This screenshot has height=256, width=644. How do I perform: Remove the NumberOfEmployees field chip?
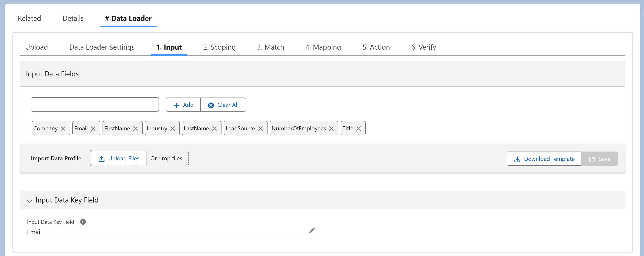coord(331,129)
